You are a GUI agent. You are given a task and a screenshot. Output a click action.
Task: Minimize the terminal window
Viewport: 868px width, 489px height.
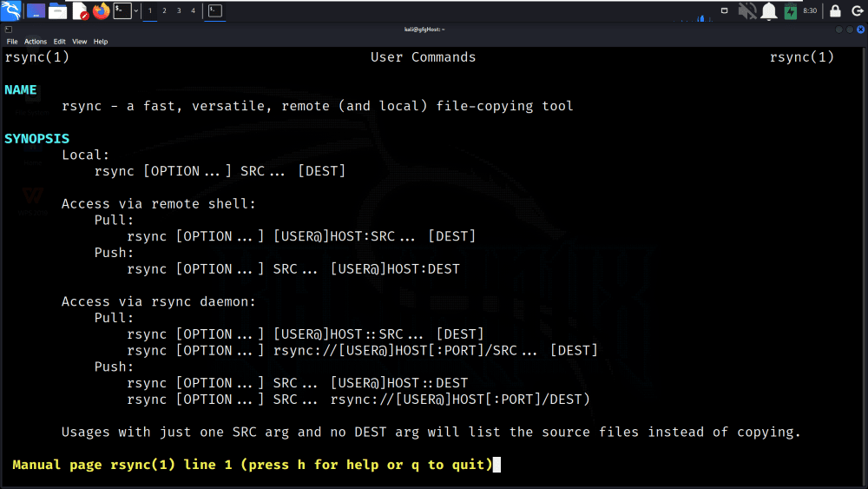tap(839, 30)
